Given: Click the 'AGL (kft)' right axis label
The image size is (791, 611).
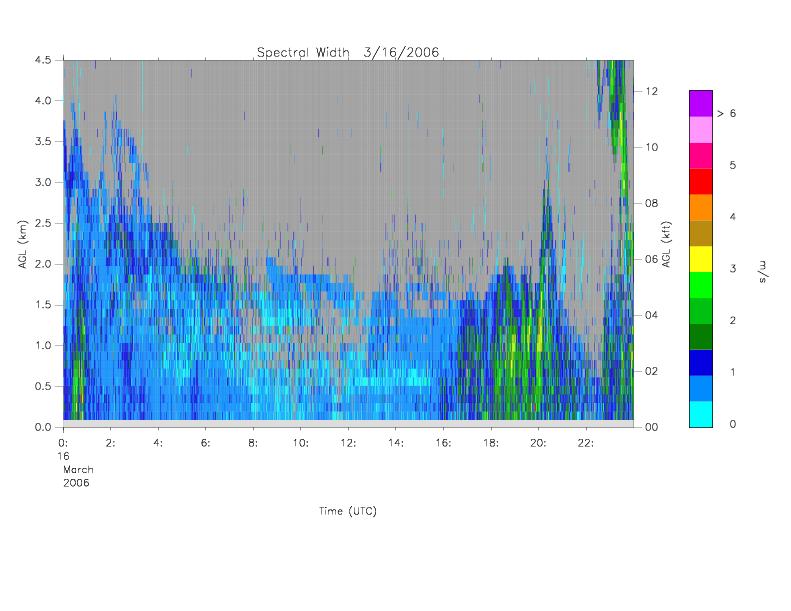Looking at the screenshot, I should pos(667,244).
